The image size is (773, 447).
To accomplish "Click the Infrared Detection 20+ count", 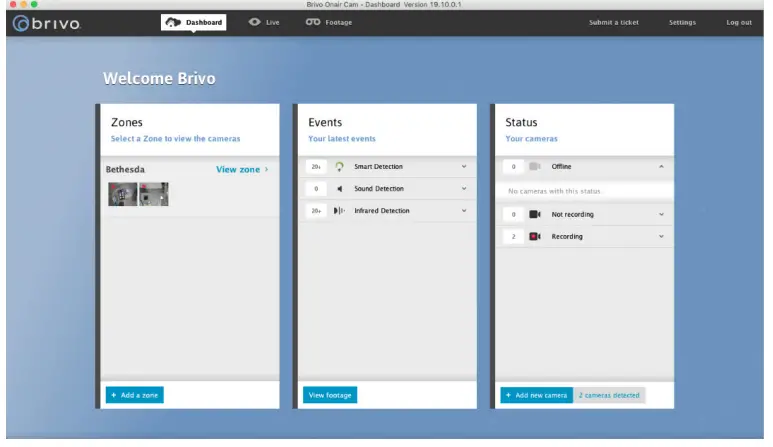I will pos(316,210).
